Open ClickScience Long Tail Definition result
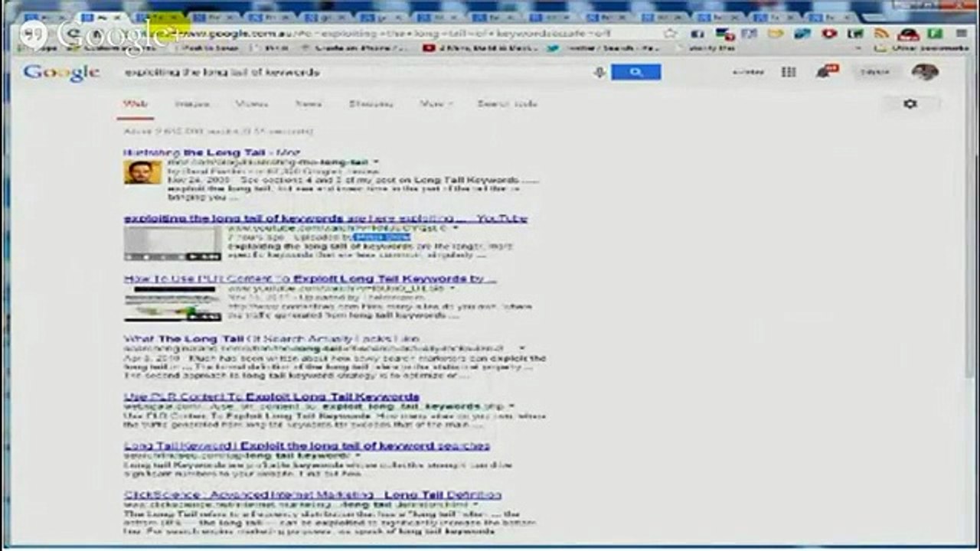The width and height of the screenshot is (980, 551). pyautogui.click(x=313, y=495)
